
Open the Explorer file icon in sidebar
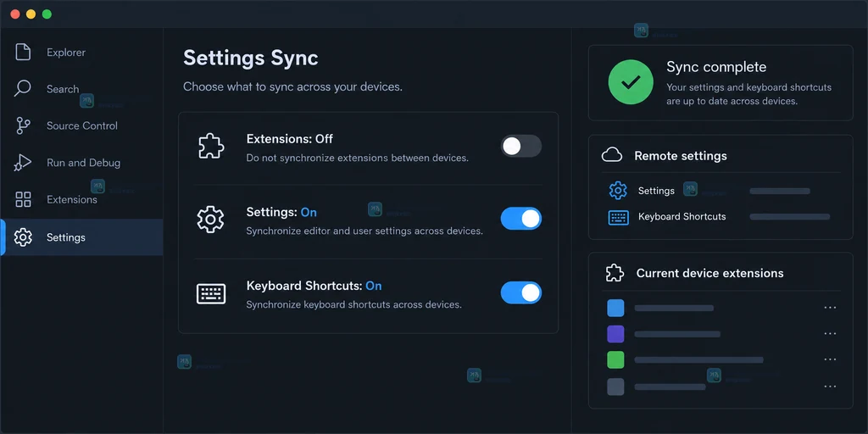(x=23, y=52)
